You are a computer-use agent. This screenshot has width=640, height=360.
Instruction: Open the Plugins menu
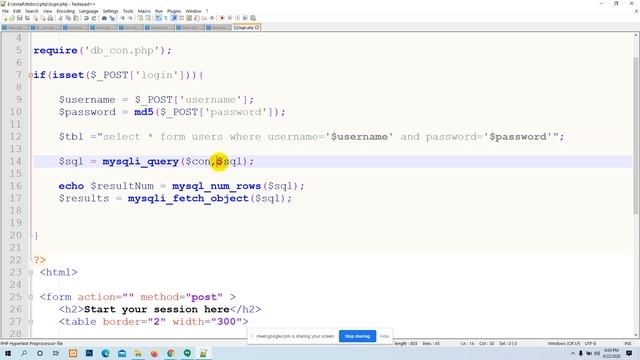[174, 11]
